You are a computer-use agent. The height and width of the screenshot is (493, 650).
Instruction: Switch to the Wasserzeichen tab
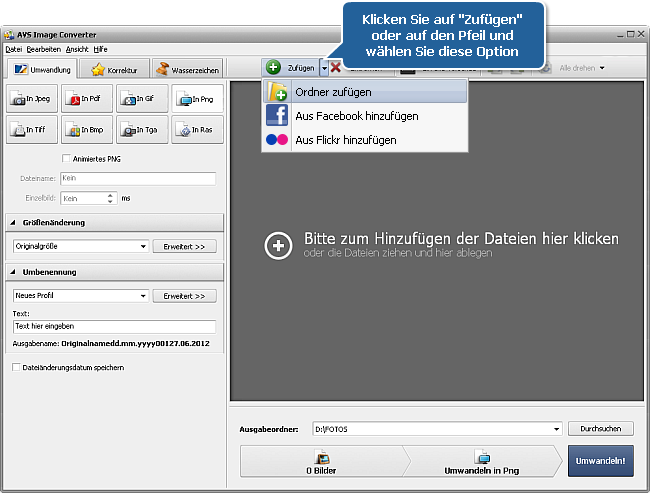tap(187, 70)
